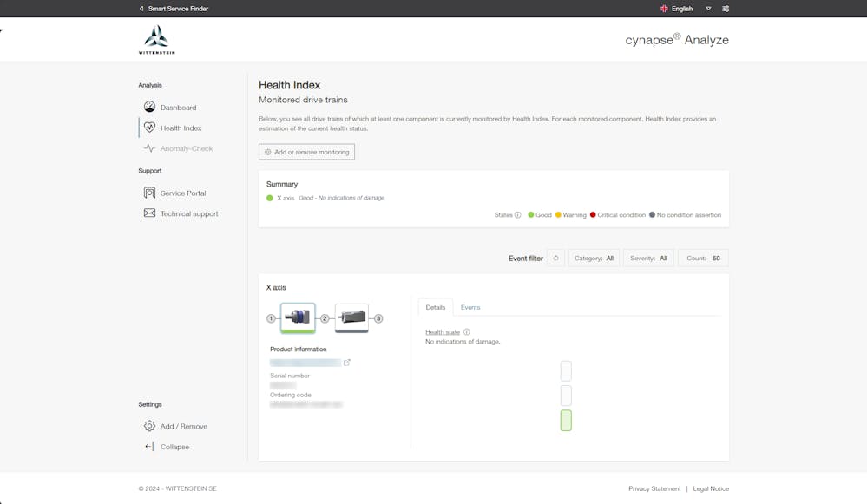Select X axis in Summary
867x504 pixels.
[x=286, y=198]
